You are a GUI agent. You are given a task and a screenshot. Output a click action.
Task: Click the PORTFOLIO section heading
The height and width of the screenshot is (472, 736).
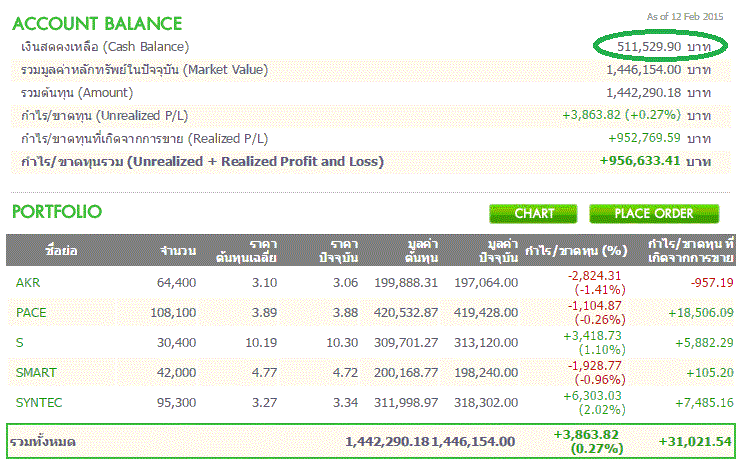point(56,212)
